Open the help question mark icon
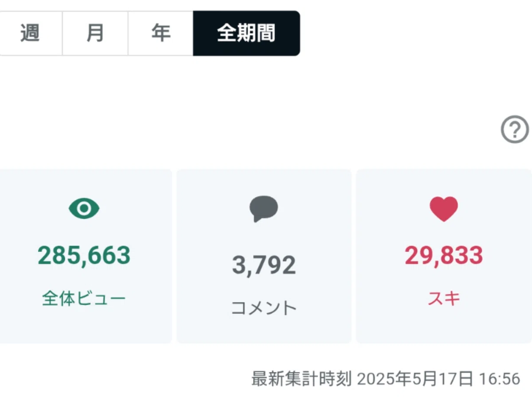The width and height of the screenshot is (532, 399). coord(515,129)
